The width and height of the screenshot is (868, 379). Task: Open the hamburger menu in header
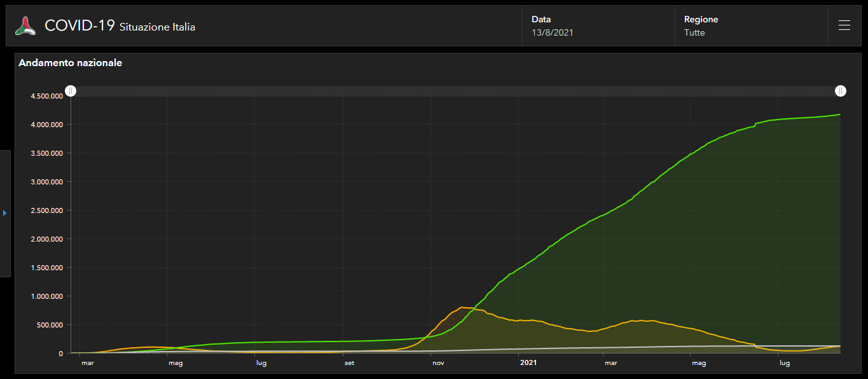(844, 25)
